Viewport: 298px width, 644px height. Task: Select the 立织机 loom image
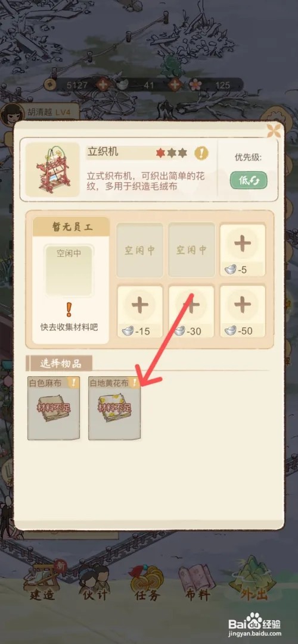tap(52, 170)
